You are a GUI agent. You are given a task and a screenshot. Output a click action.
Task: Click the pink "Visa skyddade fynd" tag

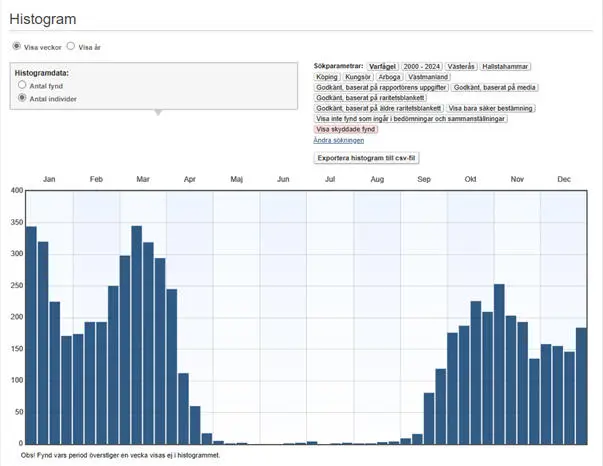[x=347, y=129]
